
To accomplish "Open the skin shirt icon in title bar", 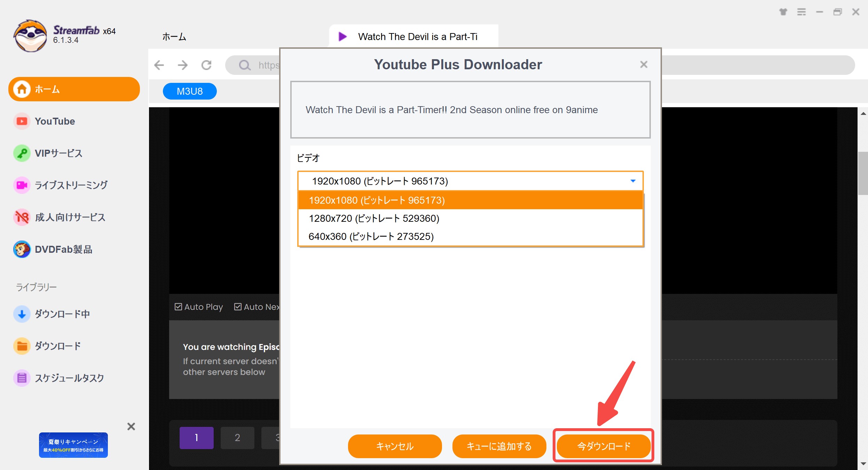I will point(783,12).
